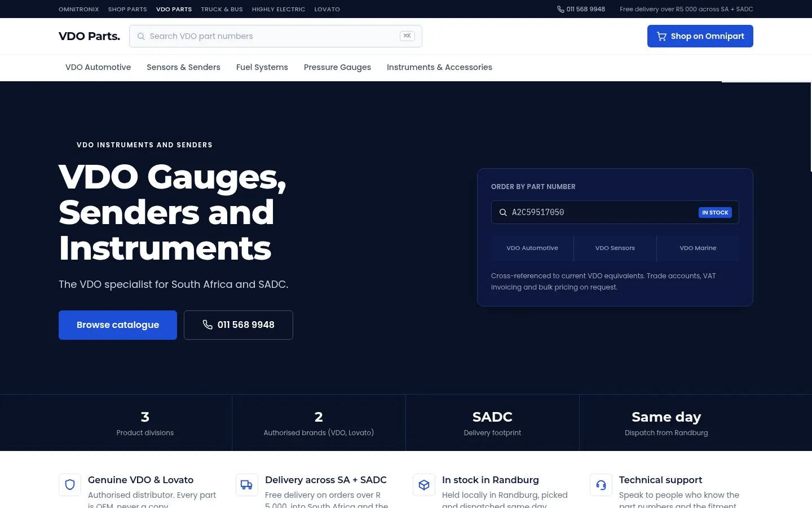812x508 pixels.
Task: Click the headset icon for Technical support
Action: point(601,485)
